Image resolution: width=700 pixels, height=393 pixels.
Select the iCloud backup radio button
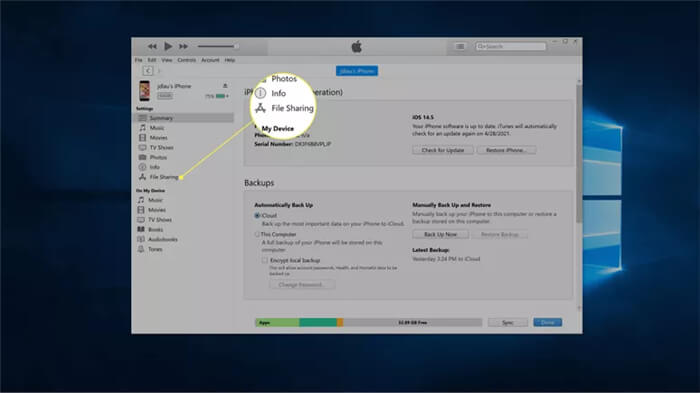click(257, 215)
